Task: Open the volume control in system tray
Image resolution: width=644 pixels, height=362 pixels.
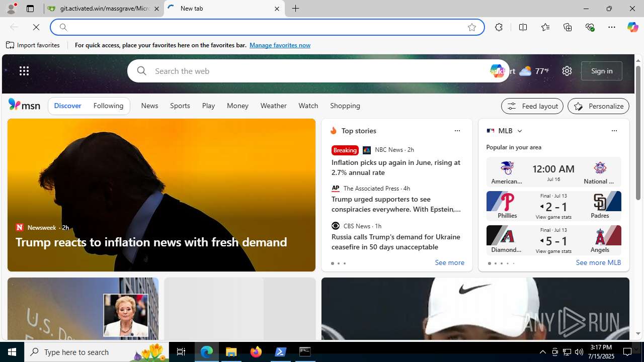Action: [579, 352]
